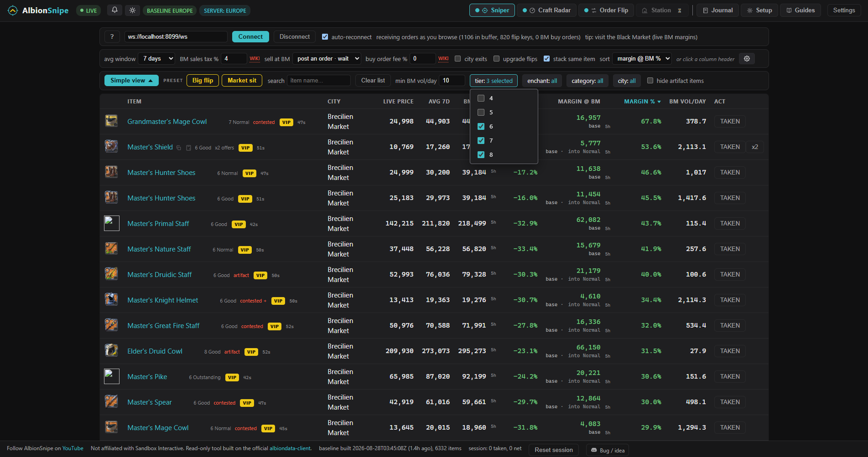
Task: Open the Guides tab
Action: (800, 10)
